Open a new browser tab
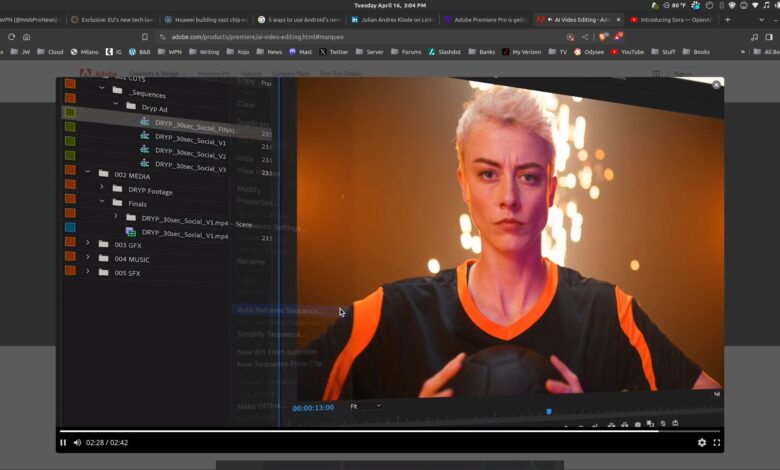Screen dimensions: 780x470 pos(728,20)
